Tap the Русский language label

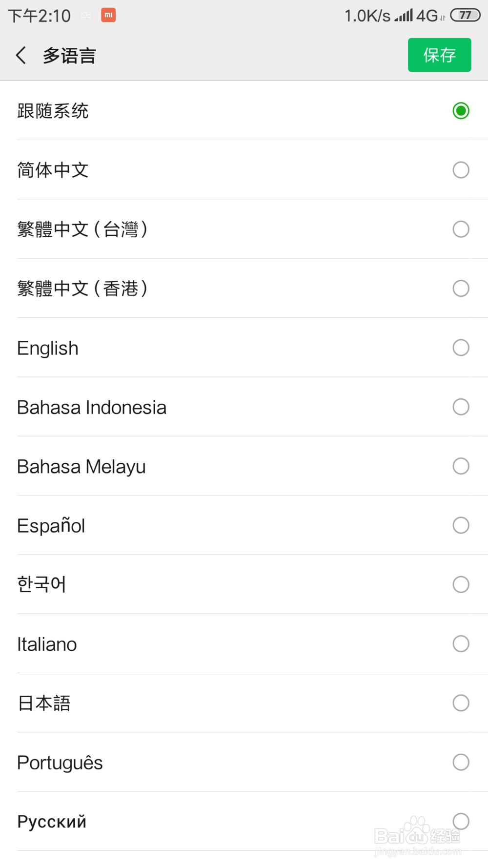pyautogui.click(x=52, y=822)
